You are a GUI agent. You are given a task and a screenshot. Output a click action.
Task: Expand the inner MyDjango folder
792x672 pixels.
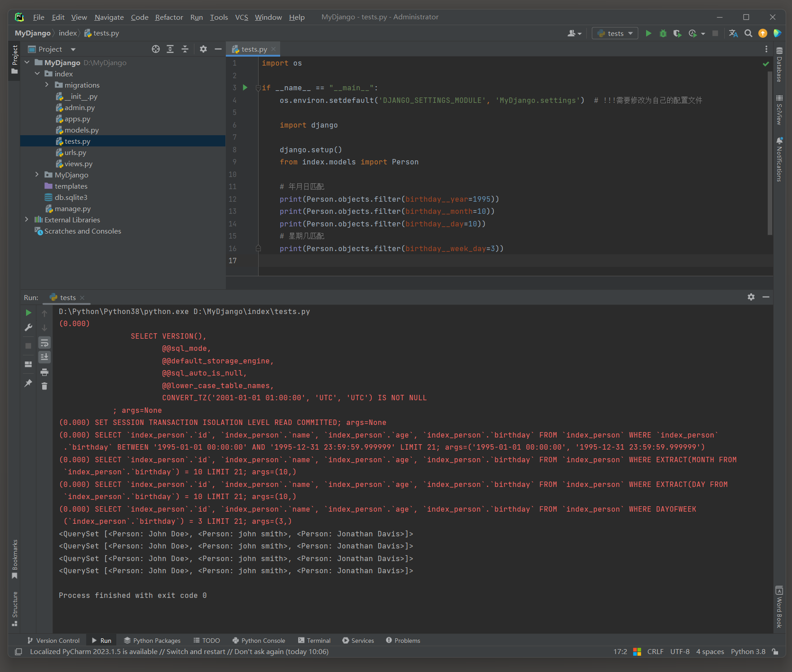point(38,175)
